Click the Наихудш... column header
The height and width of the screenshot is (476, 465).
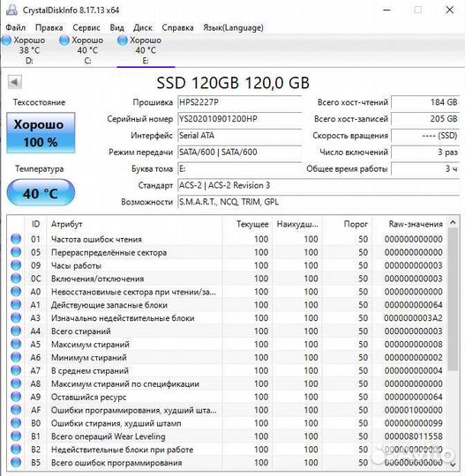(297, 224)
